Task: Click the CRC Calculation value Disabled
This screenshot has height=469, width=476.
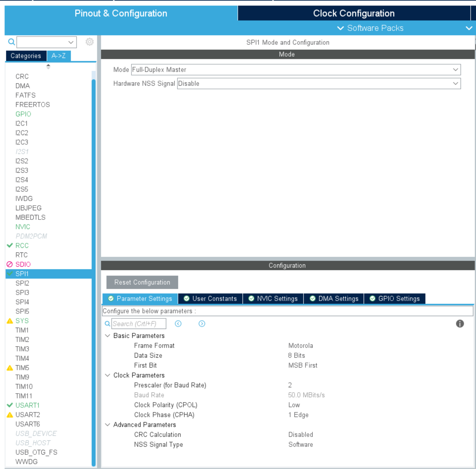Action: (x=301, y=434)
